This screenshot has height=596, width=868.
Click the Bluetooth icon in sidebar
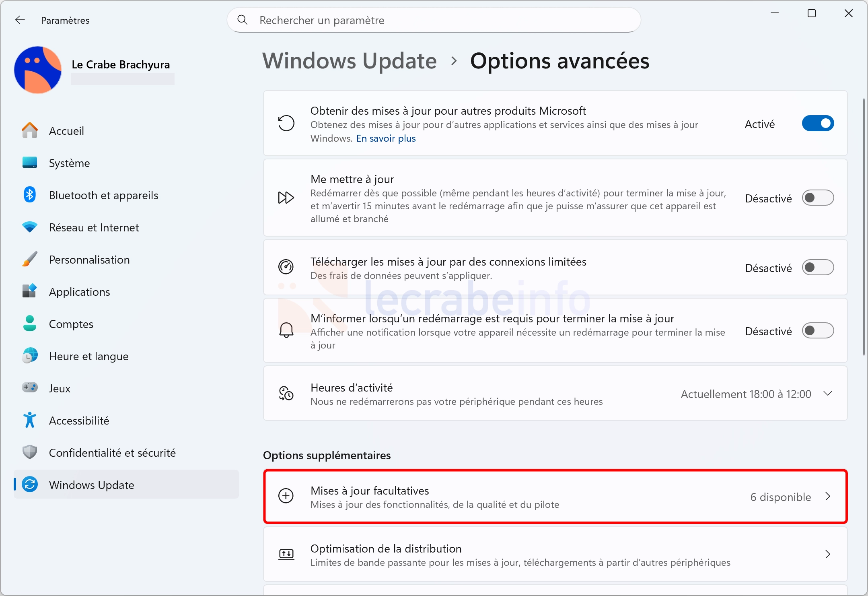pos(30,195)
